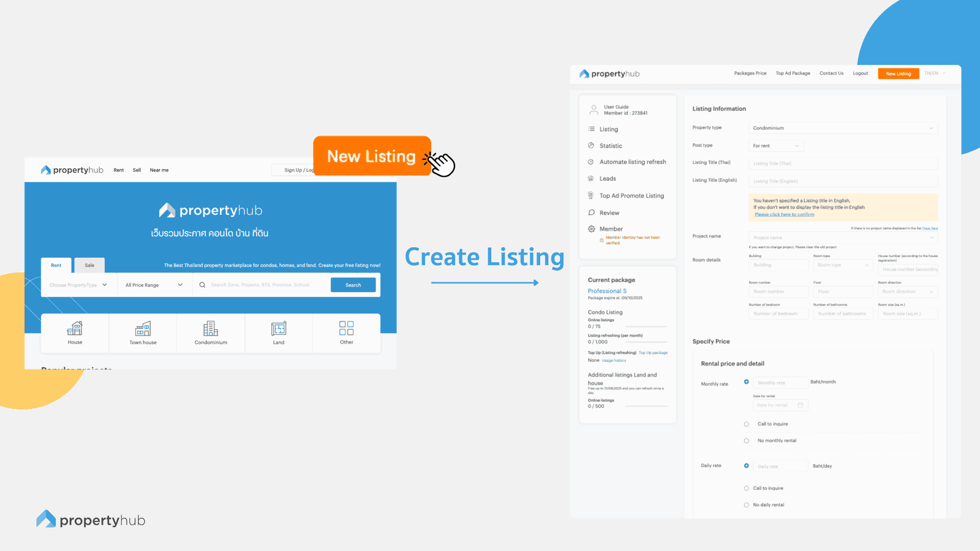Click the Please click here to confirm link
The width and height of the screenshot is (980, 551).
(785, 214)
